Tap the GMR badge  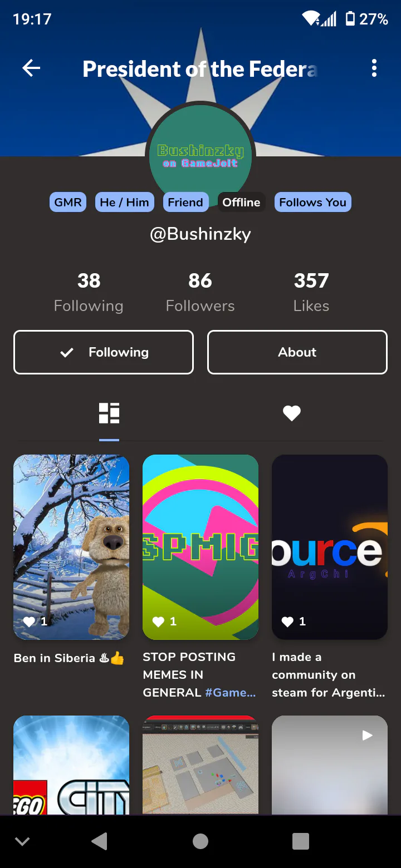click(x=68, y=202)
